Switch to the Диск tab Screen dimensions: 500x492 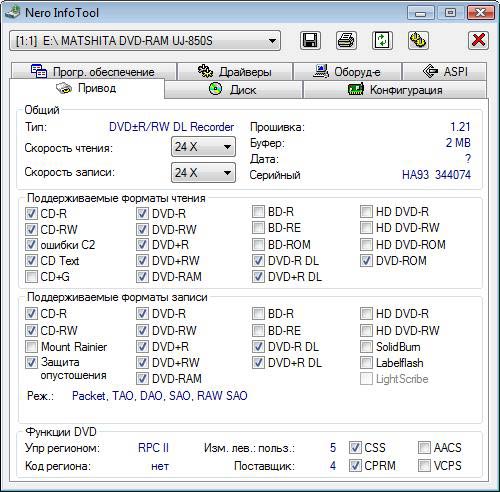pos(233,89)
